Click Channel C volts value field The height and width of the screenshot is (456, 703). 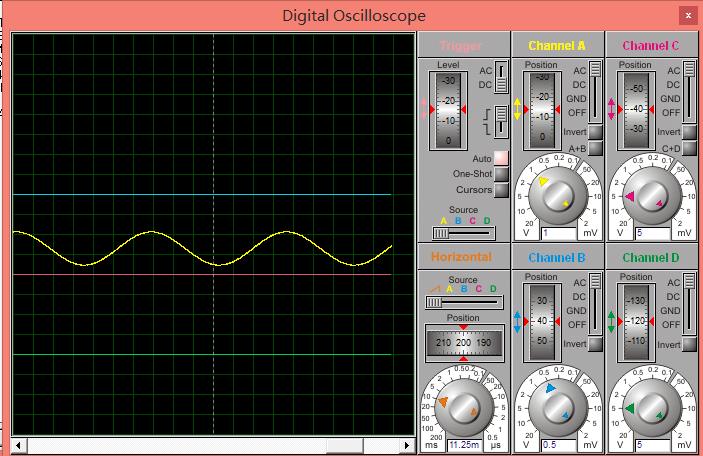pos(653,233)
